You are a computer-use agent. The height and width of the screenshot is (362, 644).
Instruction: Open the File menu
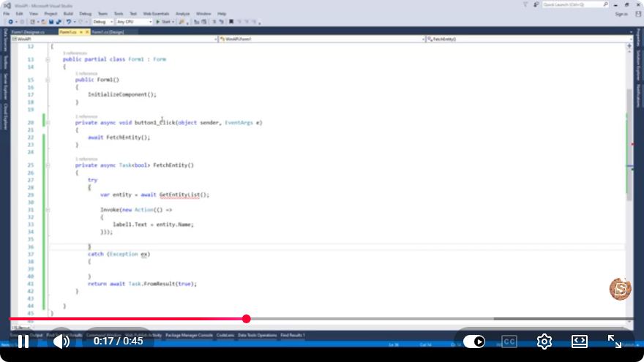point(6,14)
